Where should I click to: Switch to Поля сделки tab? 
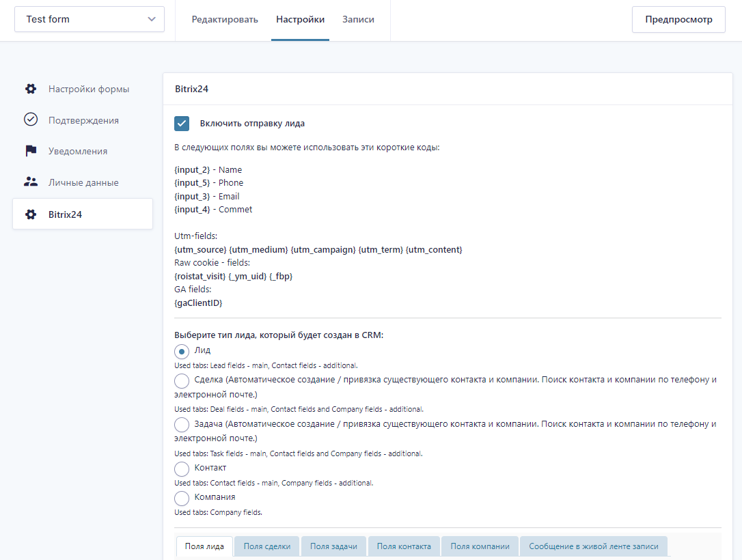[x=267, y=546]
